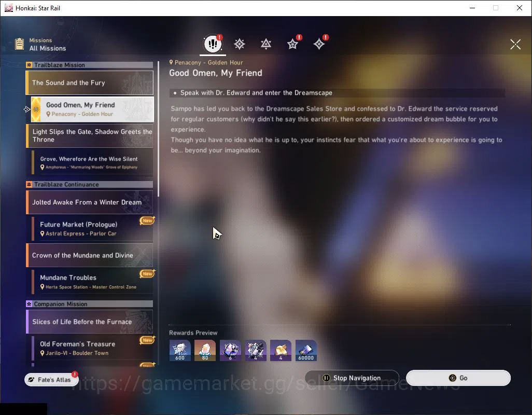Image resolution: width=532 pixels, height=415 pixels.
Task: Switch to the Trailblaze Continuance filter tab
Action: tap(265, 44)
